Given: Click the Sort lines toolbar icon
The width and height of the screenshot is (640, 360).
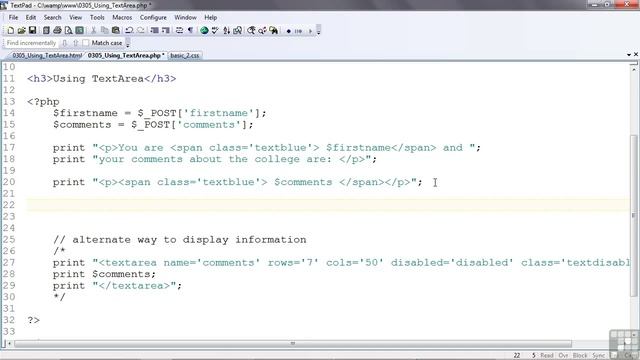Looking at the screenshot, I should click(x=226, y=31).
